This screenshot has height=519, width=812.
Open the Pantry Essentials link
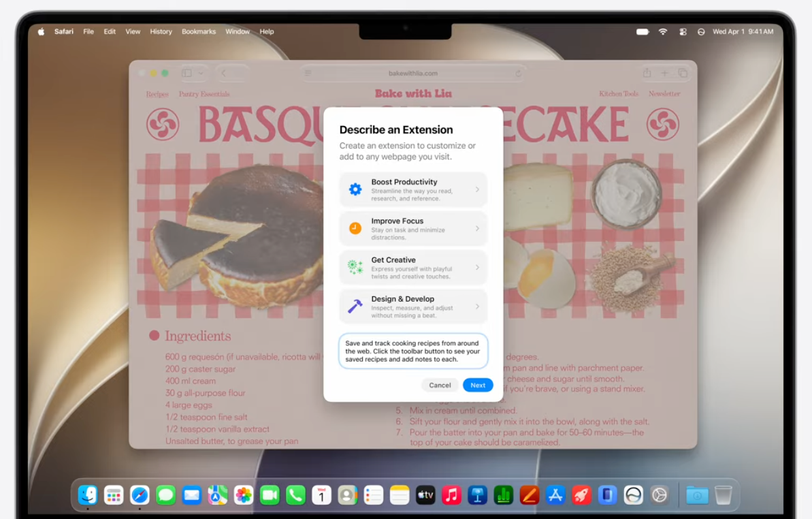pos(204,94)
